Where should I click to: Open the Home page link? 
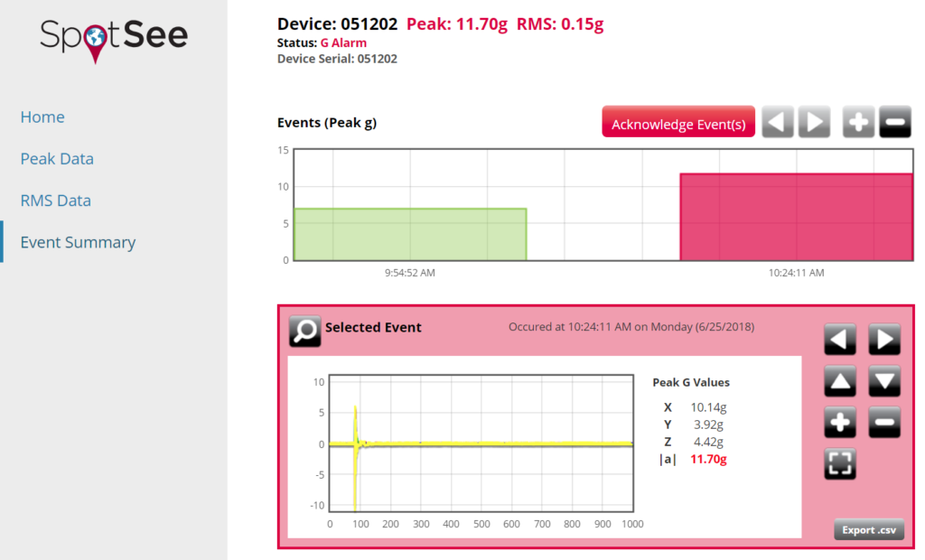click(x=42, y=117)
